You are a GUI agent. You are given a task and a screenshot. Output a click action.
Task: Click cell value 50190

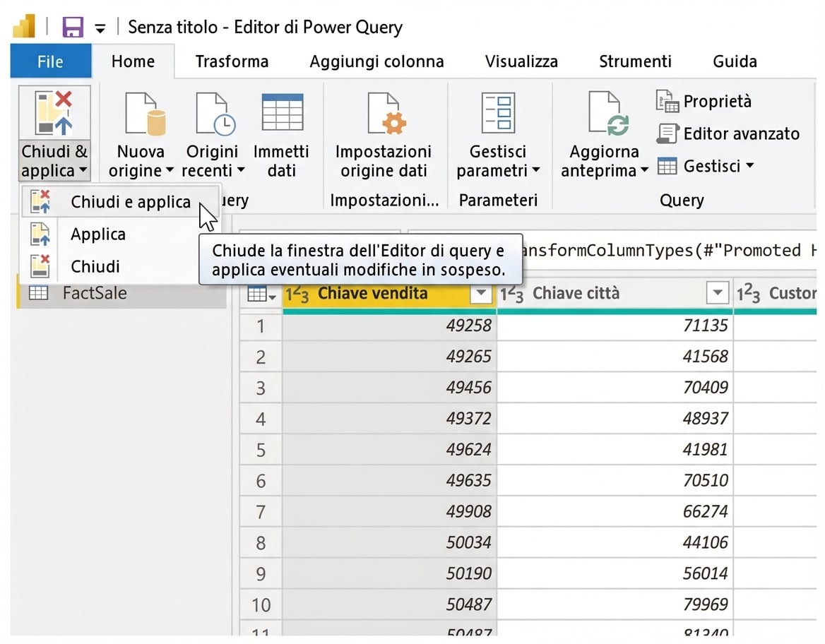coord(469,573)
